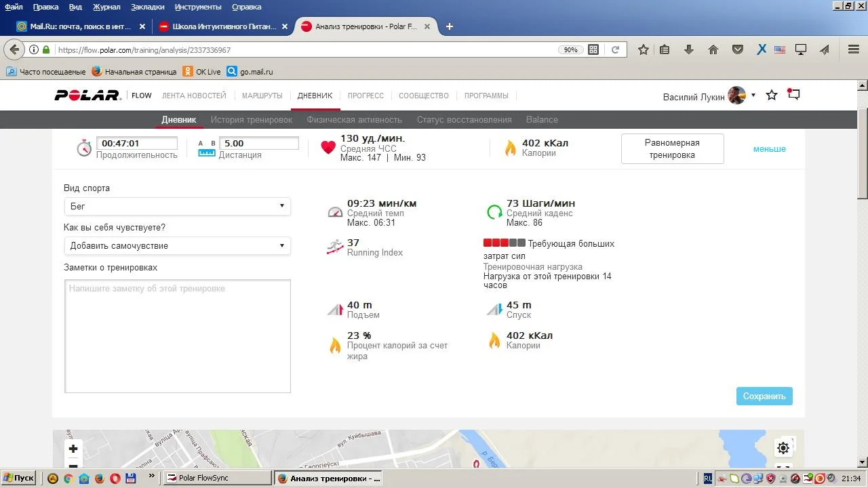Switch to the Прогресс tab

pyautogui.click(x=366, y=96)
